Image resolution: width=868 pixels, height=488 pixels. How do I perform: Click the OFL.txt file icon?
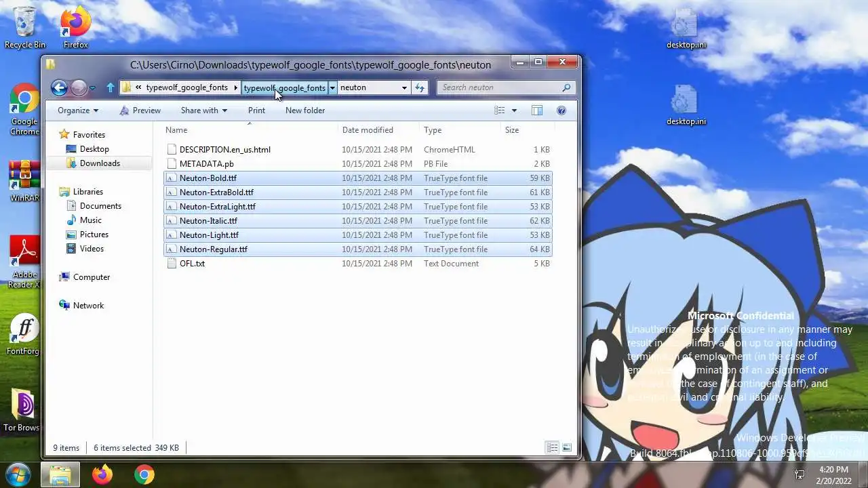coord(172,264)
